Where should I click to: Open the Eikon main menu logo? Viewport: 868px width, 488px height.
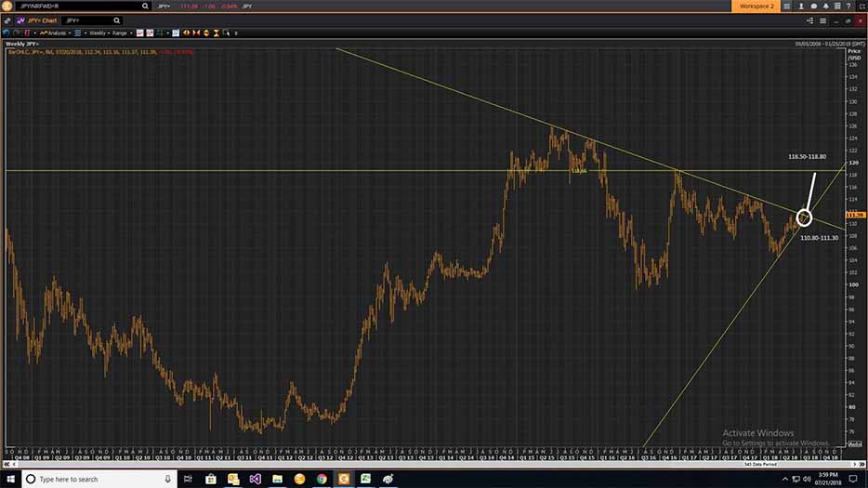click(x=7, y=7)
